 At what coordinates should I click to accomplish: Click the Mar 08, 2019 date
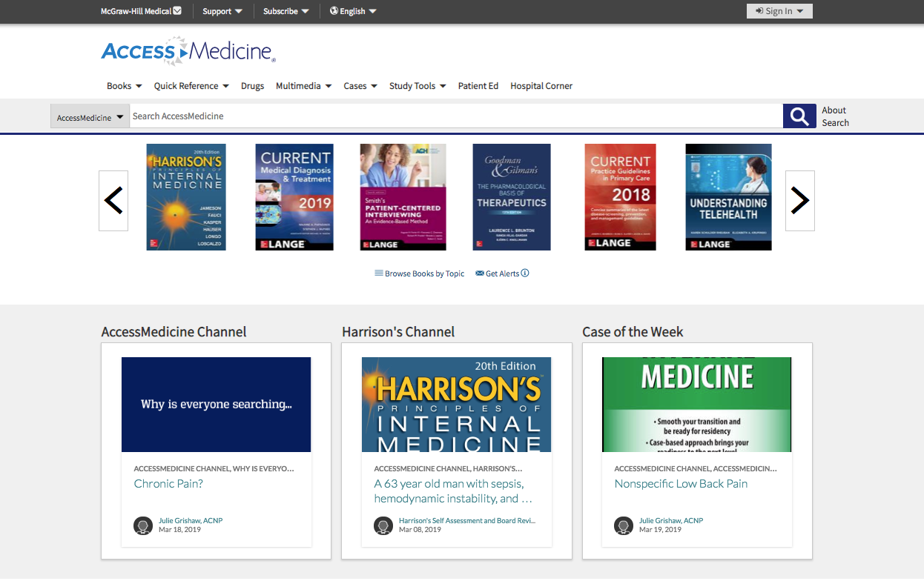point(420,530)
